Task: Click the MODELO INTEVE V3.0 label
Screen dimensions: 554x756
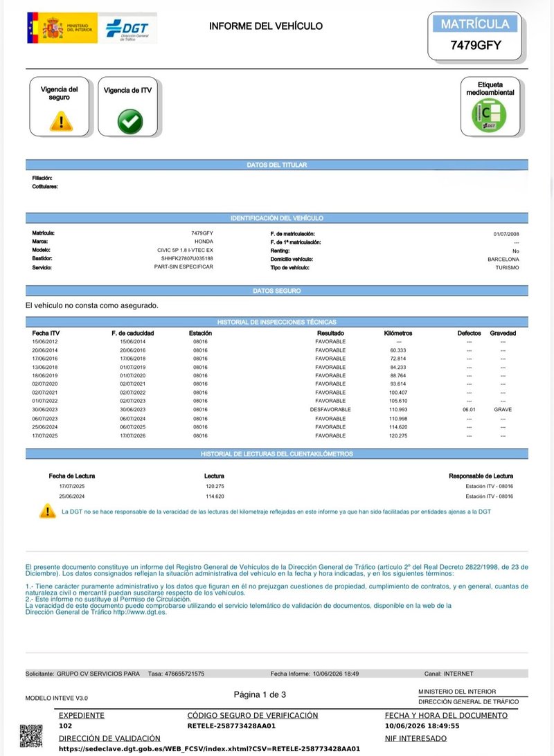Action: (56, 698)
